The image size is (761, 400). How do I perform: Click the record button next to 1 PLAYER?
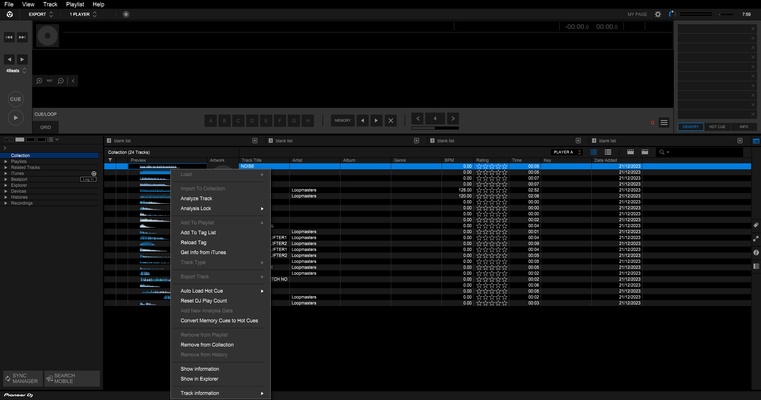click(126, 15)
